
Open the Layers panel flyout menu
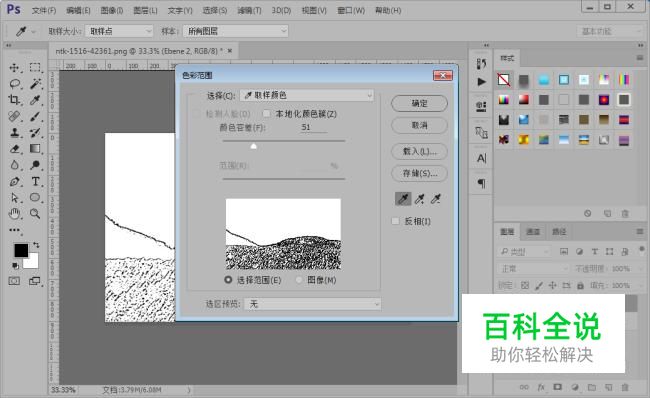(x=640, y=231)
